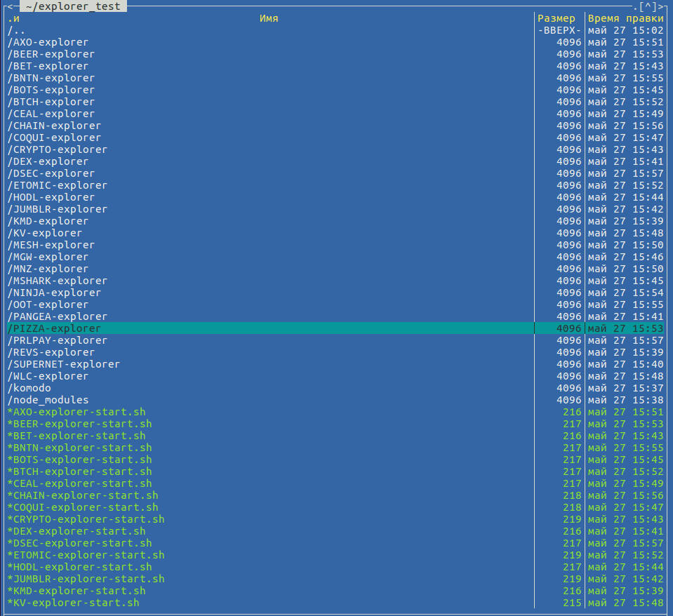673x616 pixels.
Task: Click the left history arrow '<' in panel header
Action: coord(11,6)
